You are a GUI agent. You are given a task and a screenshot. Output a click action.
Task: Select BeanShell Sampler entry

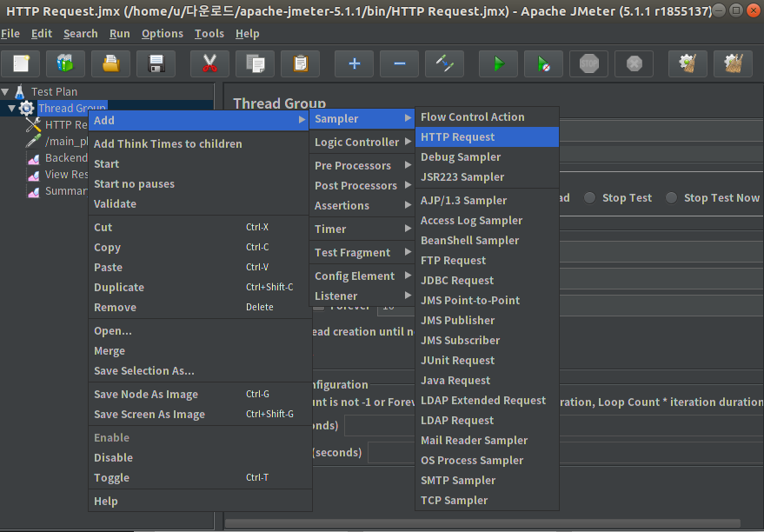pos(487,240)
